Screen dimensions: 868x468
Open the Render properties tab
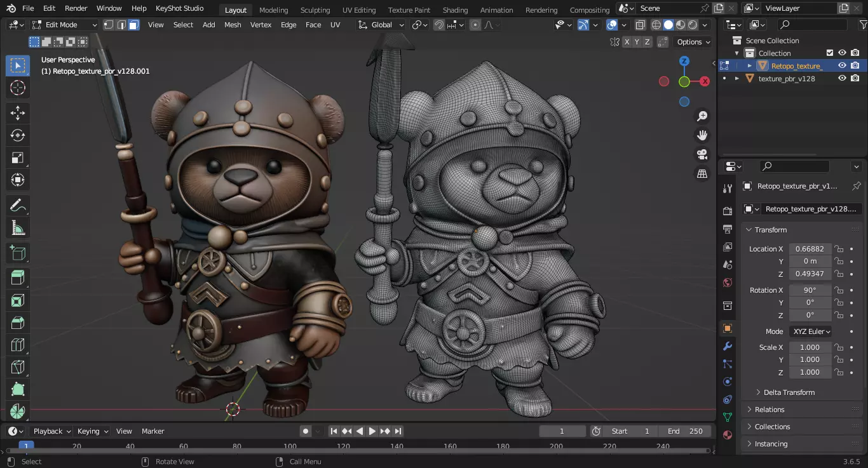(728, 211)
